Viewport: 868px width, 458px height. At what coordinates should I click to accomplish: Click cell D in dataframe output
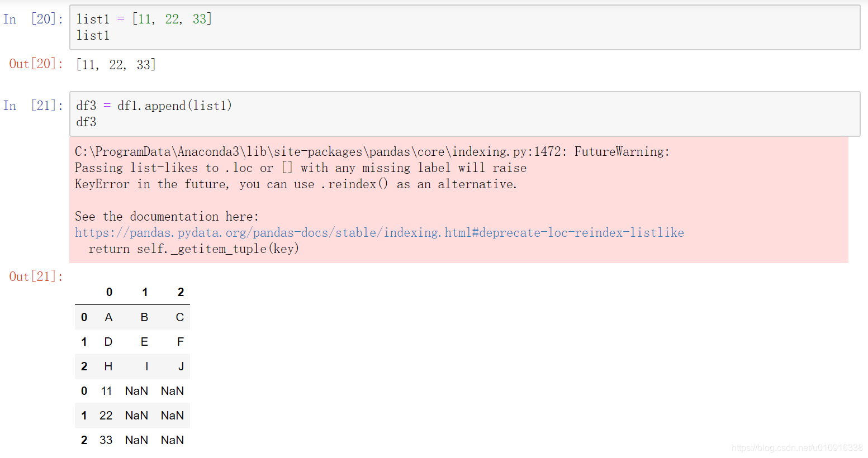[x=108, y=342]
